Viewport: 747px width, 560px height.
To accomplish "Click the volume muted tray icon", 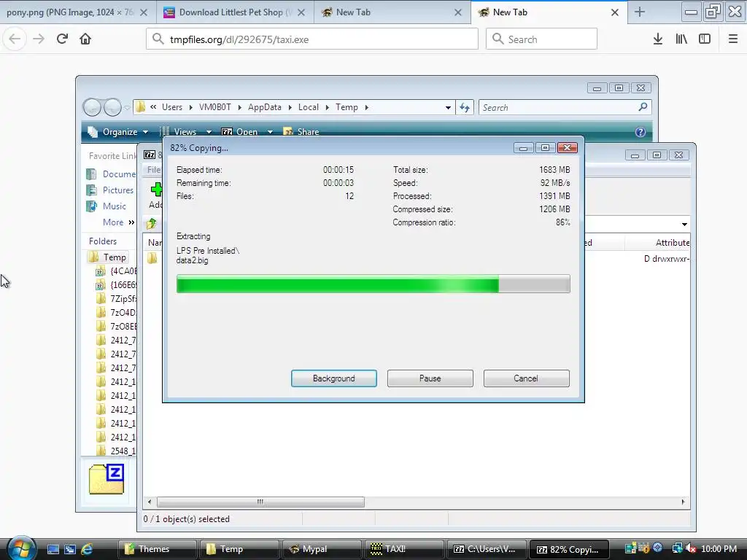I will click(691, 549).
